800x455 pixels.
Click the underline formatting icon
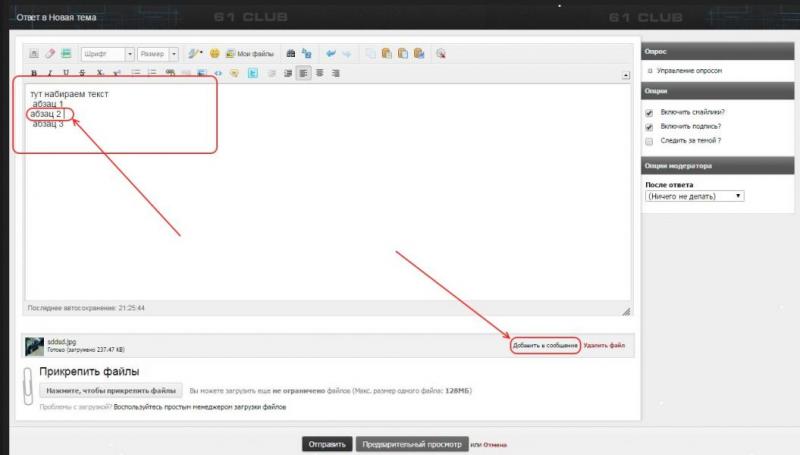click(67, 73)
